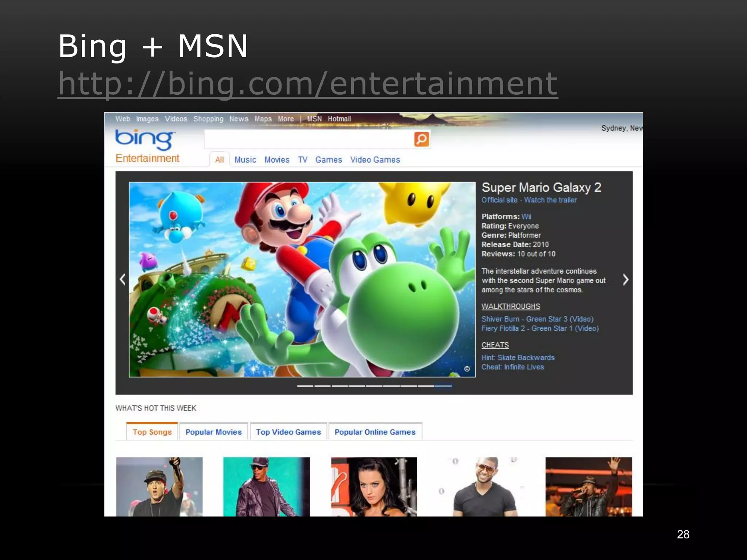
Task: Open the first top song artist thumbnail
Action: (x=159, y=487)
